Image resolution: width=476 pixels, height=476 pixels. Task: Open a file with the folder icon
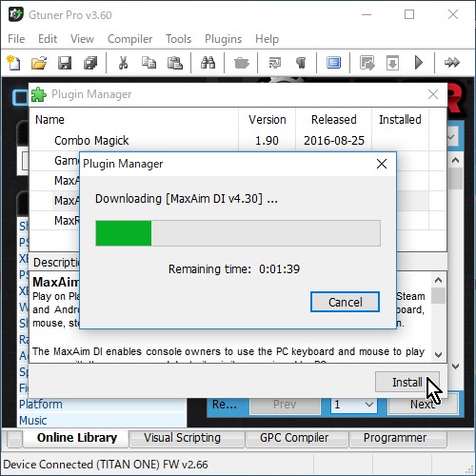[x=39, y=63]
